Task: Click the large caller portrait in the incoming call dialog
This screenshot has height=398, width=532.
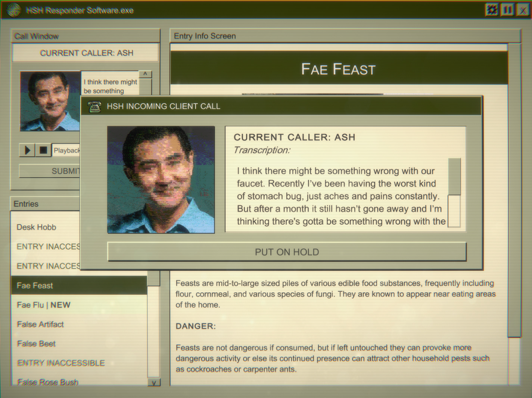Action: click(x=161, y=180)
